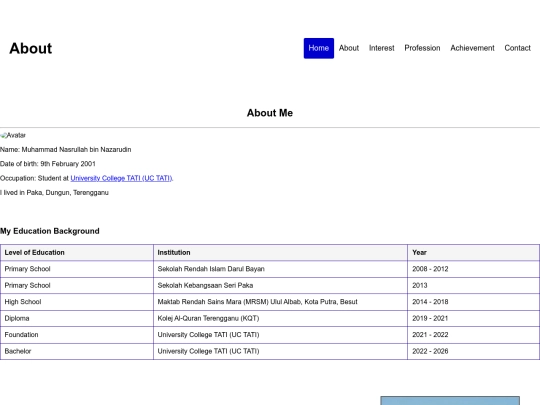Click the broken Avatar image
The height and width of the screenshot is (405, 540).
[x=13, y=135]
